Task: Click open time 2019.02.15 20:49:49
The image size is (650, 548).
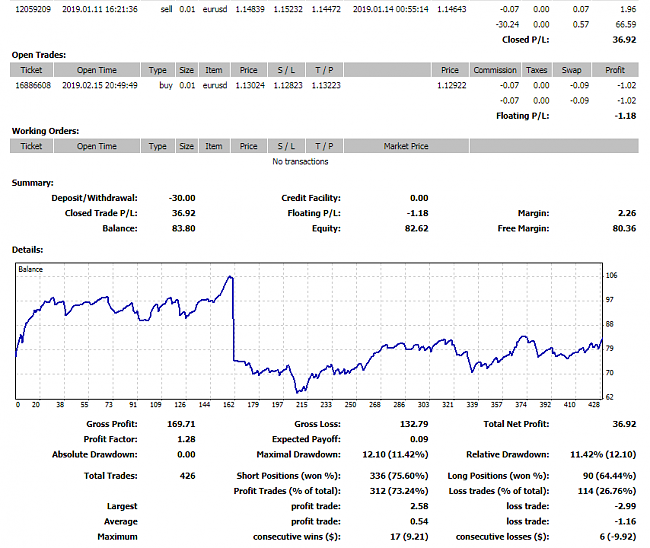Action: tap(99, 85)
